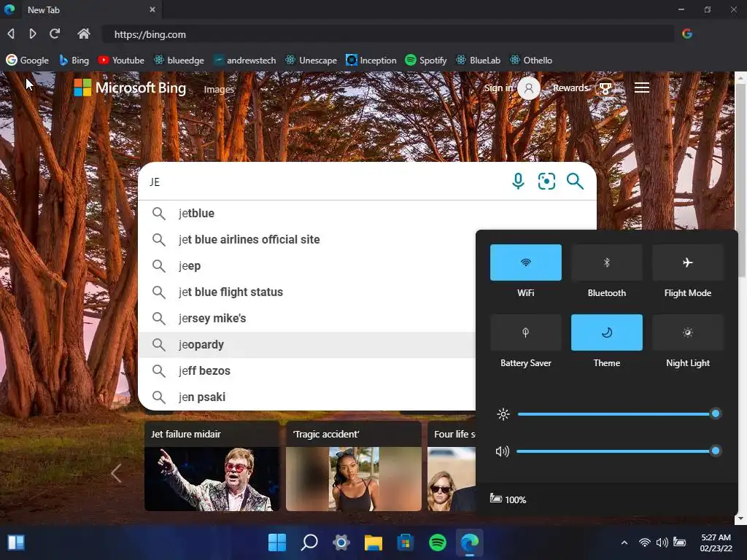Choose the jeopardy suggestion
The image size is (747, 560).
point(307,344)
